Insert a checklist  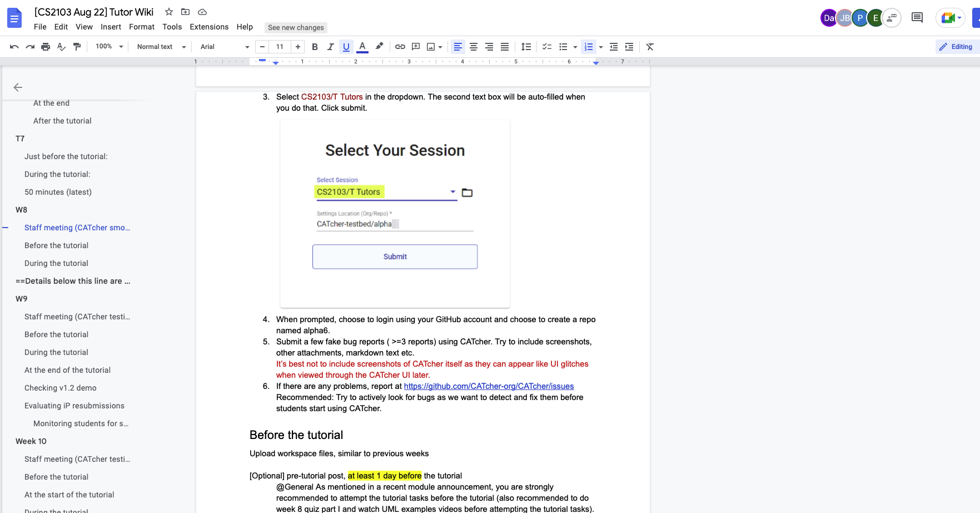tap(547, 47)
